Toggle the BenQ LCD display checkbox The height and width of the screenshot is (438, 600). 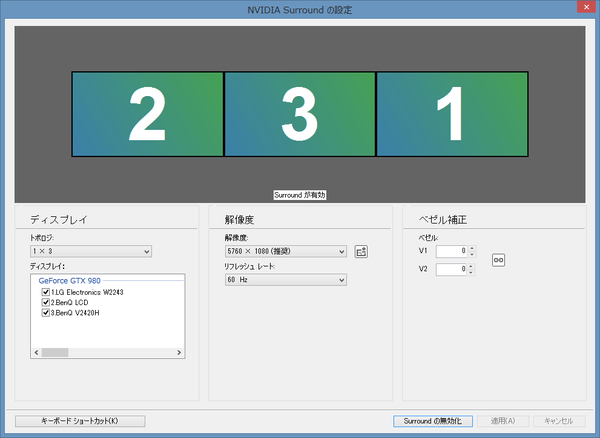click(x=45, y=303)
